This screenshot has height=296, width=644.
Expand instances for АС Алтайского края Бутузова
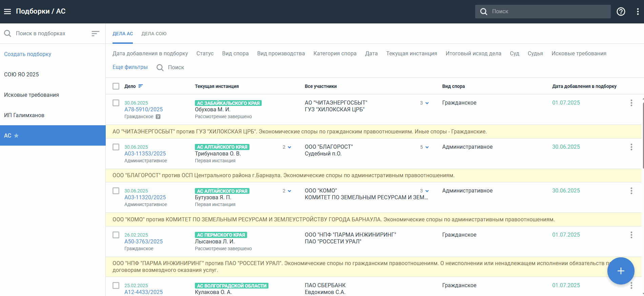coord(287,191)
